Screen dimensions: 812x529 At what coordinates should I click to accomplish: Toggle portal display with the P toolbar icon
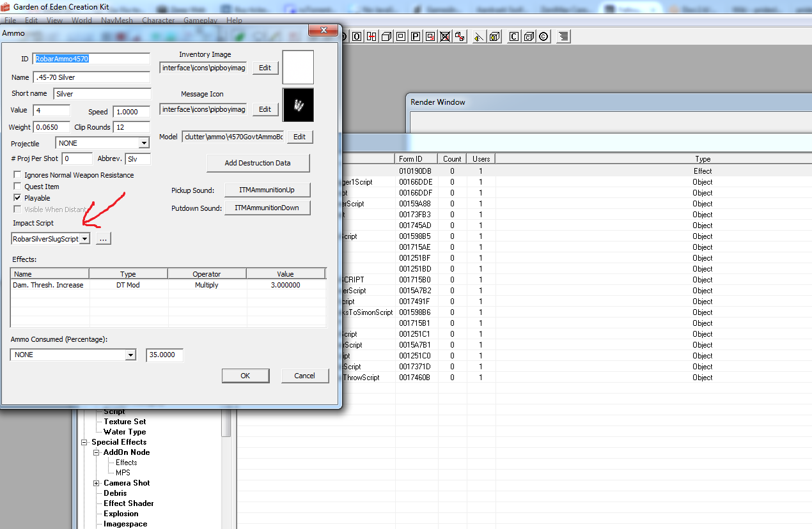pyautogui.click(x=415, y=36)
